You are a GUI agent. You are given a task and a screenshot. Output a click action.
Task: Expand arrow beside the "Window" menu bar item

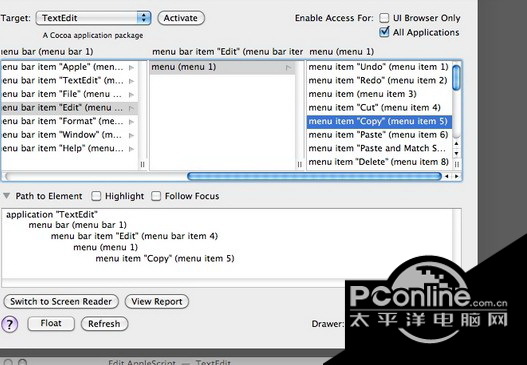click(131, 135)
